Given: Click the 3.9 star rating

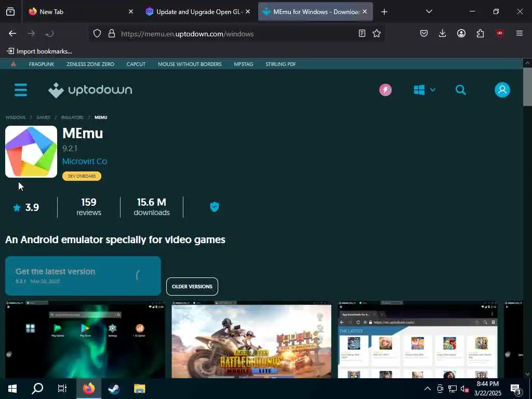Looking at the screenshot, I should (x=26, y=207).
